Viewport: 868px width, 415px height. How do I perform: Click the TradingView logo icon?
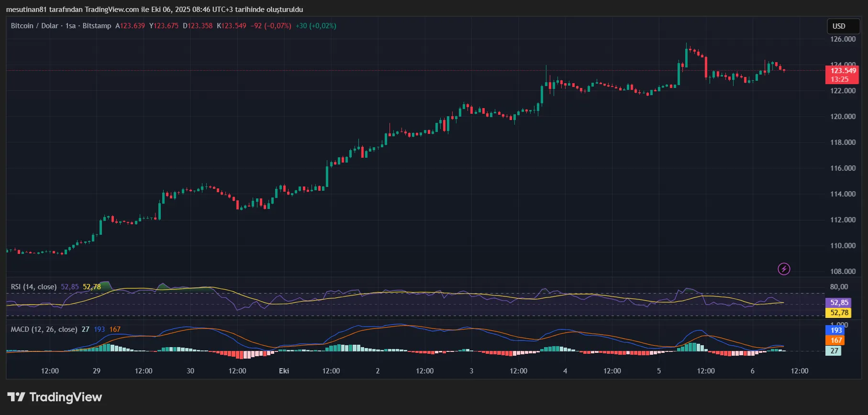click(x=16, y=397)
